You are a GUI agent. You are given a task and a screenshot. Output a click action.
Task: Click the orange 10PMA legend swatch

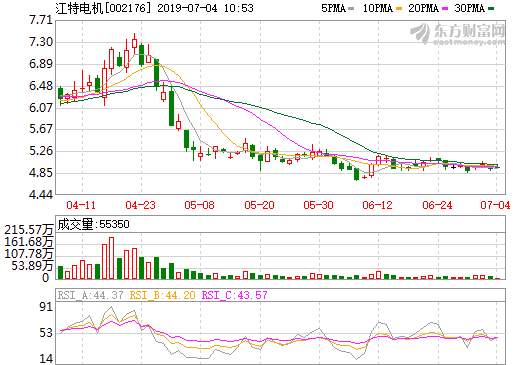399,9
